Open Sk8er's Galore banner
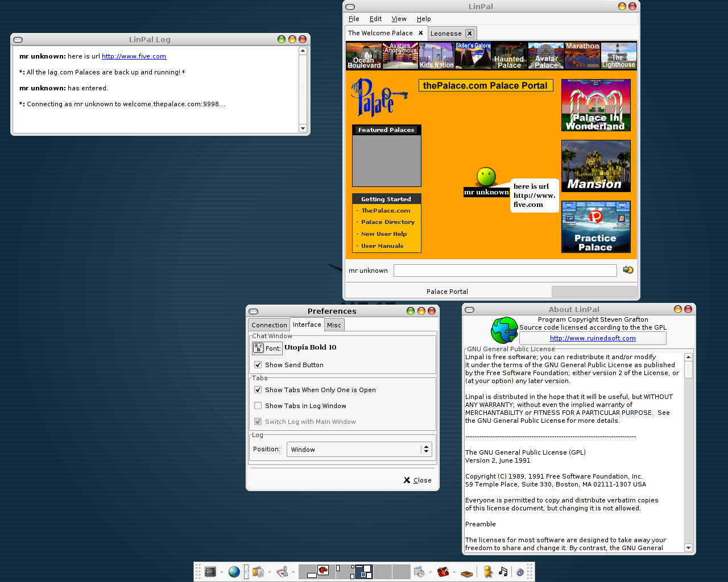Screen dimensions: 728x582 pyautogui.click(x=473, y=56)
